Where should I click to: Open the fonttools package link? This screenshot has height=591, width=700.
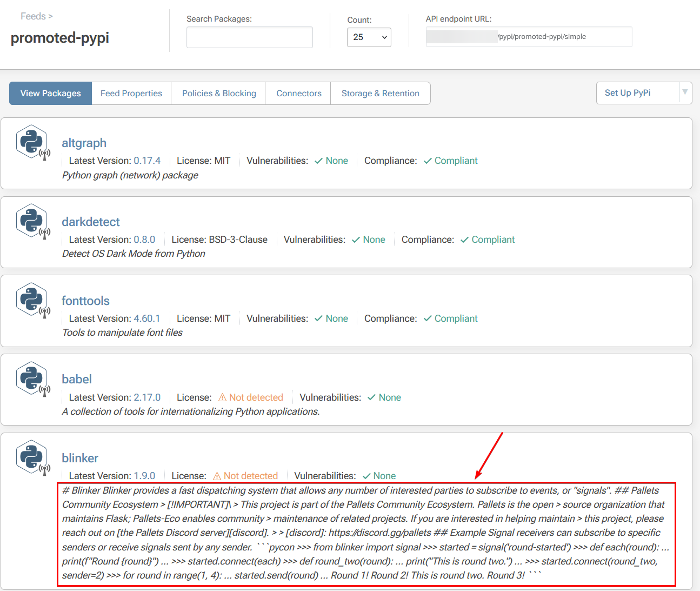click(x=85, y=301)
